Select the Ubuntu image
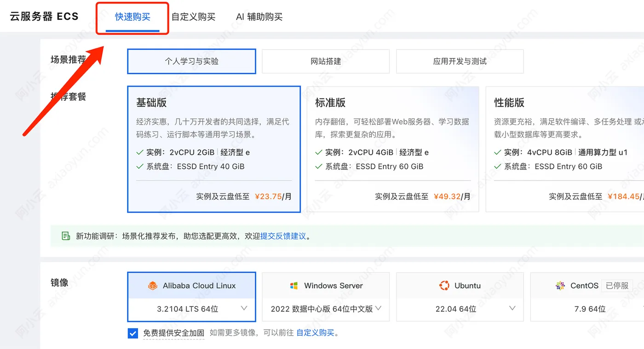644x349 pixels. coord(460,286)
